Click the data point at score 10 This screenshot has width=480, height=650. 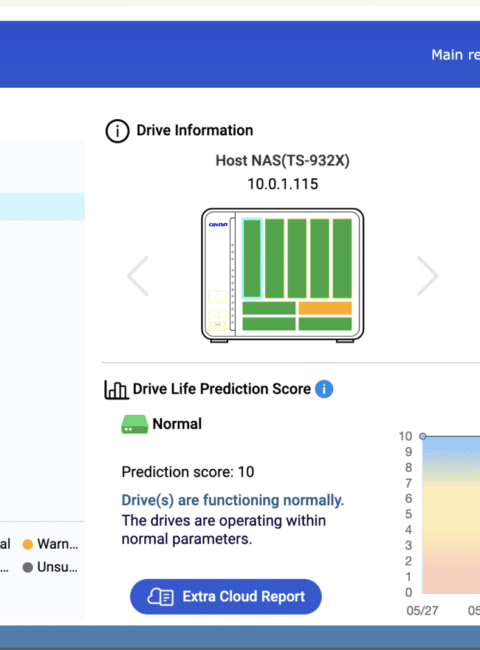tap(422, 436)
